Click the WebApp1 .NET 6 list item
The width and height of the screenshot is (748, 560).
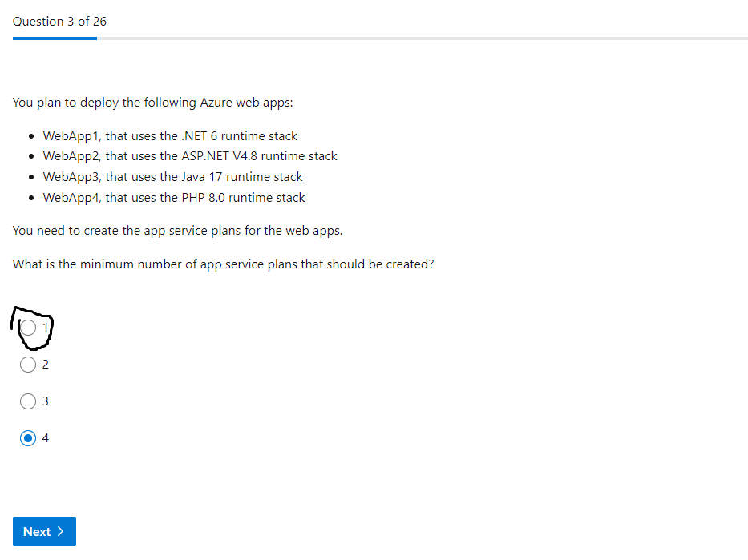(170, 136)
